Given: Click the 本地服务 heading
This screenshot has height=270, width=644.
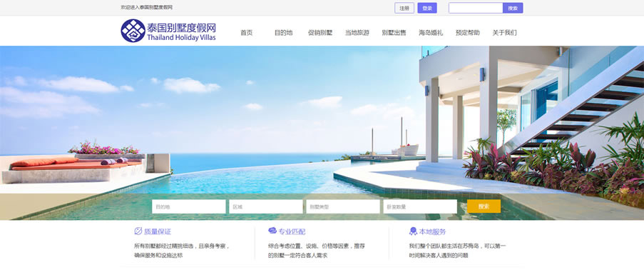Looking at the screenshot, I should (432, 231).
